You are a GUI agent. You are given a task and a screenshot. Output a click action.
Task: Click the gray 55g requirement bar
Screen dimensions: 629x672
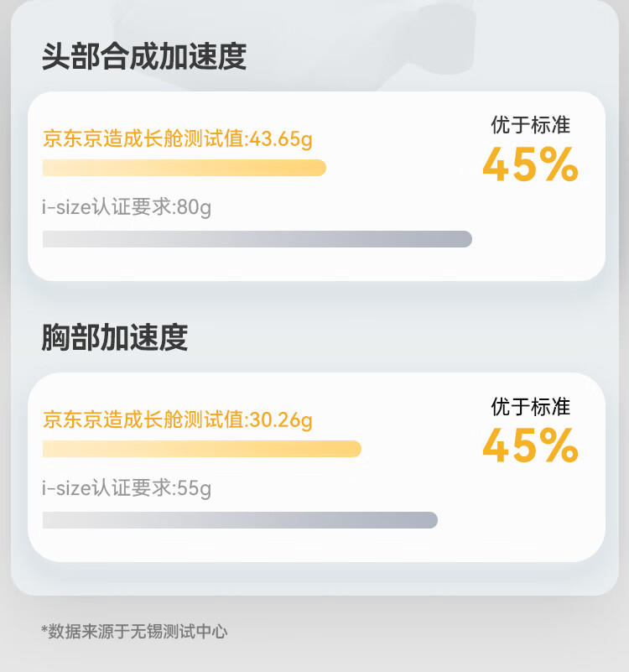(x=240, y=520)
